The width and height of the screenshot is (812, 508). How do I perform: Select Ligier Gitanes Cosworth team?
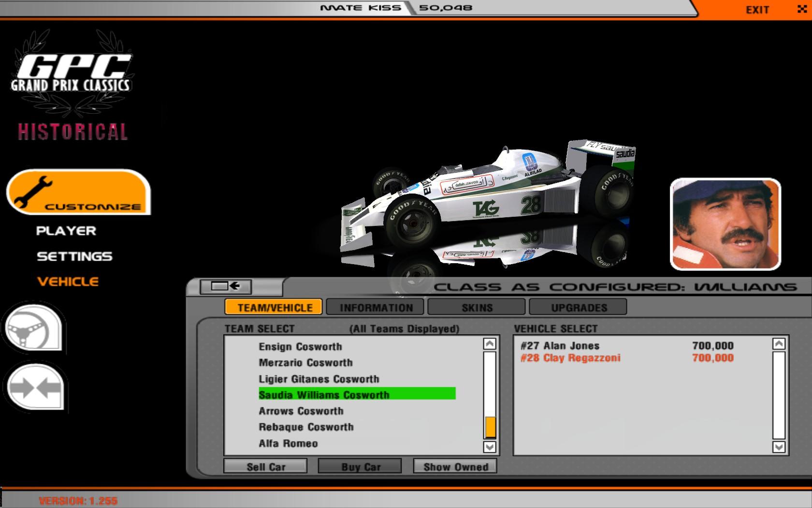(357, 379)
